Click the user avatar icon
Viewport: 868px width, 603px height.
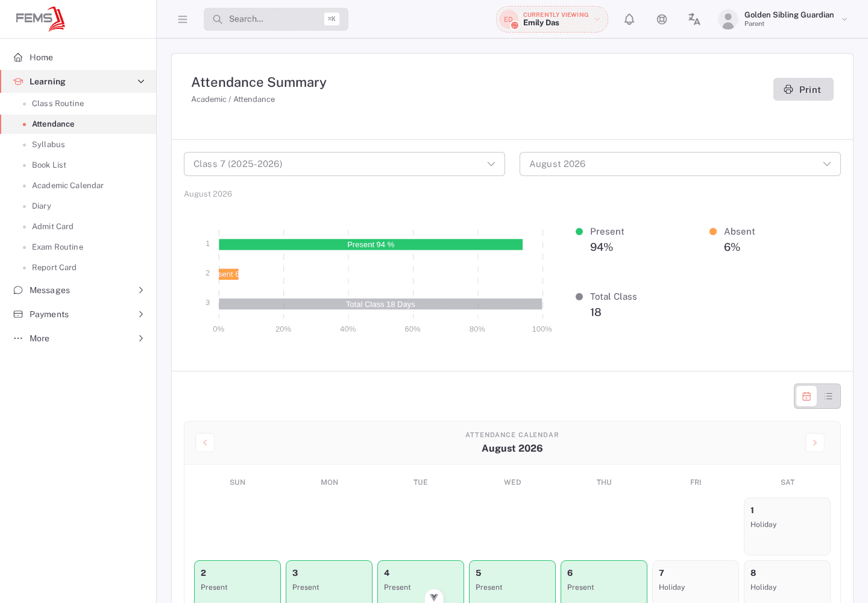coord(728,19)
